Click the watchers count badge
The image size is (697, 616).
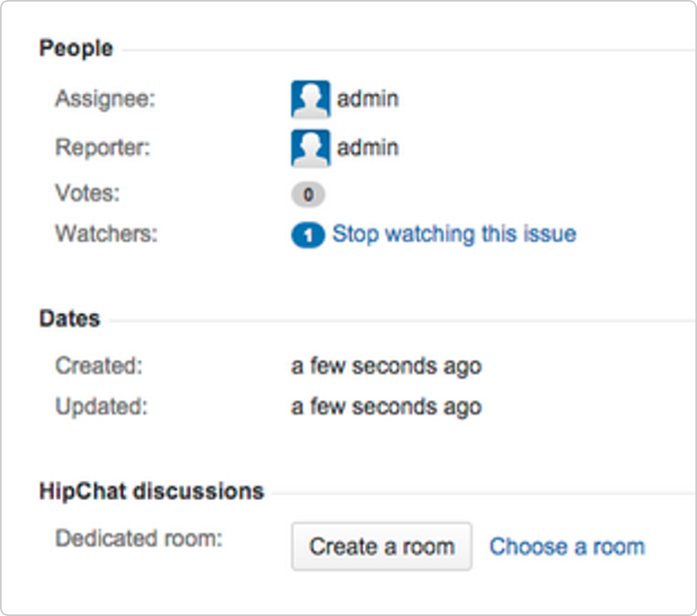click(x=308, y=236)
